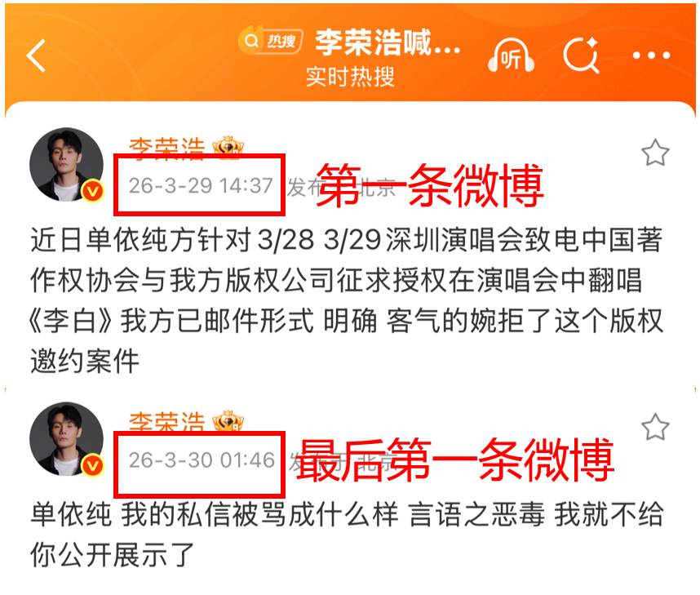Open the second post's profile avatar
This screenshot has height=595, width=700.
(x=67, y=438)
